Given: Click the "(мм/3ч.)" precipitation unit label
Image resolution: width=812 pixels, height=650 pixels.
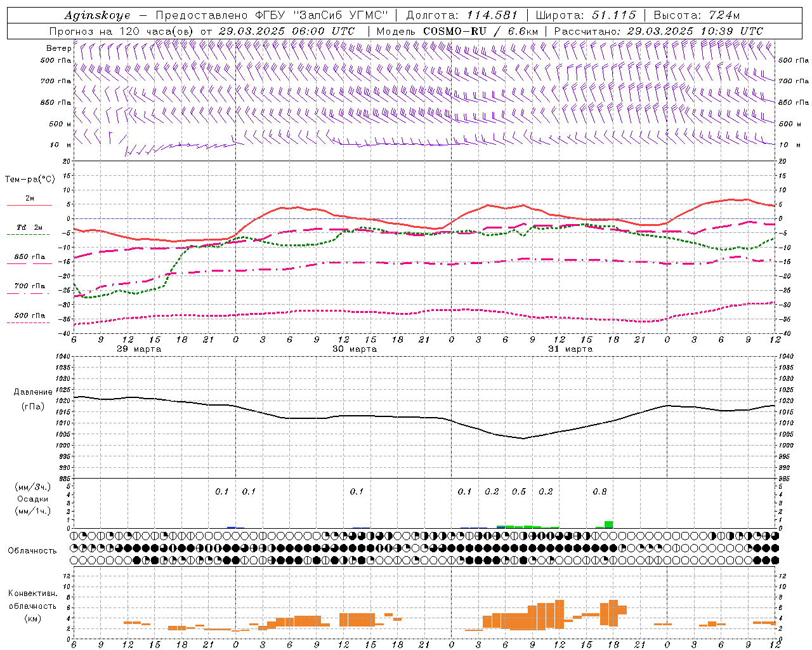Looking at the screenshot, I should [33, 487].
